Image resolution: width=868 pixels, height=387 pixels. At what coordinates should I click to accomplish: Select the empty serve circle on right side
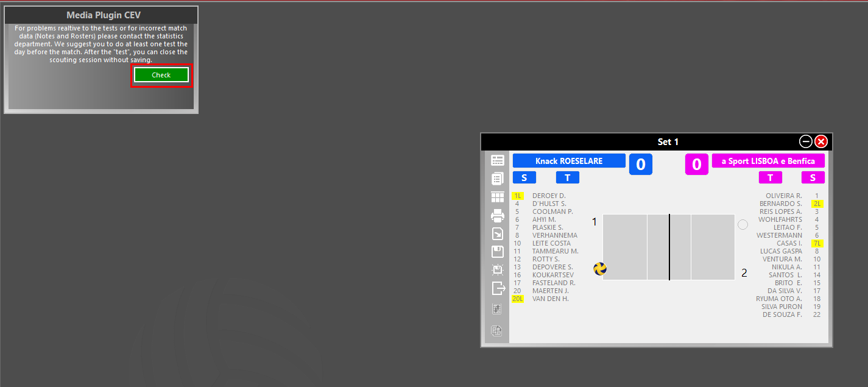(743, 224)
